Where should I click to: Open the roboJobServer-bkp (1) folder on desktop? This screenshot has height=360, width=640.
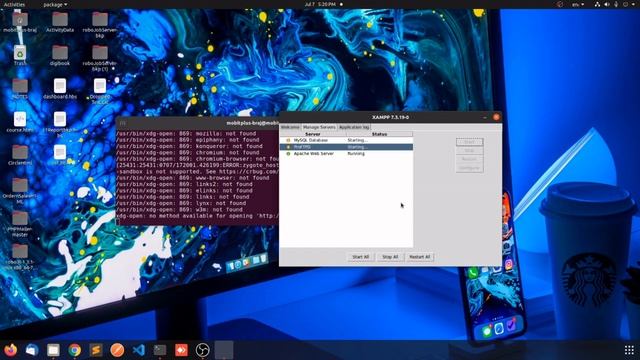pos(100,58)
